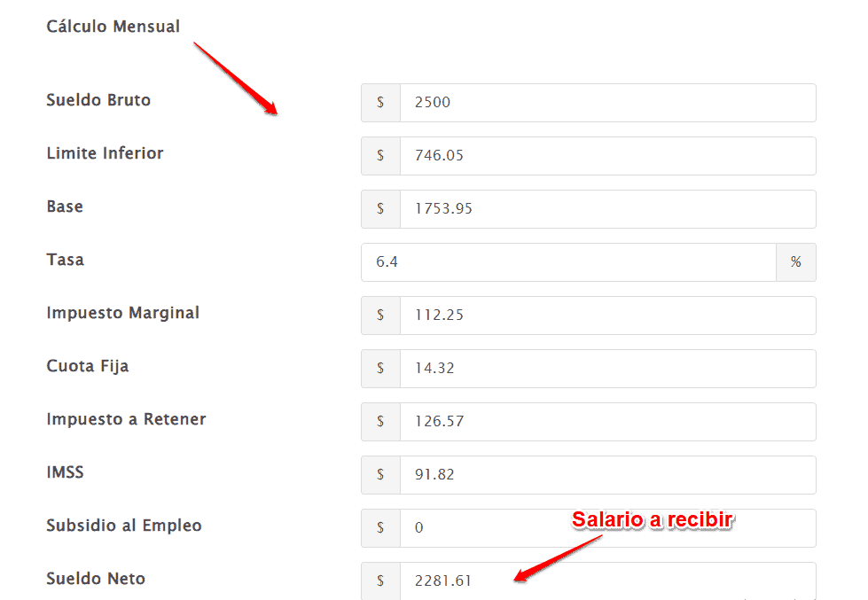Click the Sueldo Neto input field
The width and height of the screenshot is (868, 600).
pyautogui.click(x=608, y=581)
